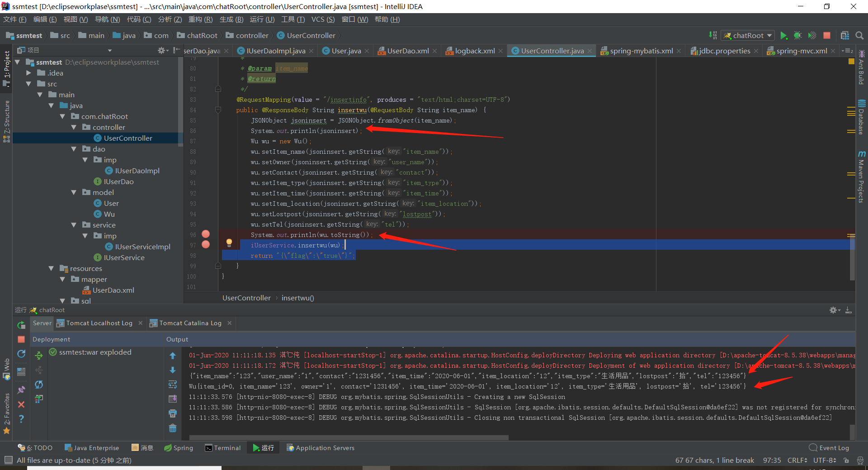Pin the Run tab

click(21, 389)
